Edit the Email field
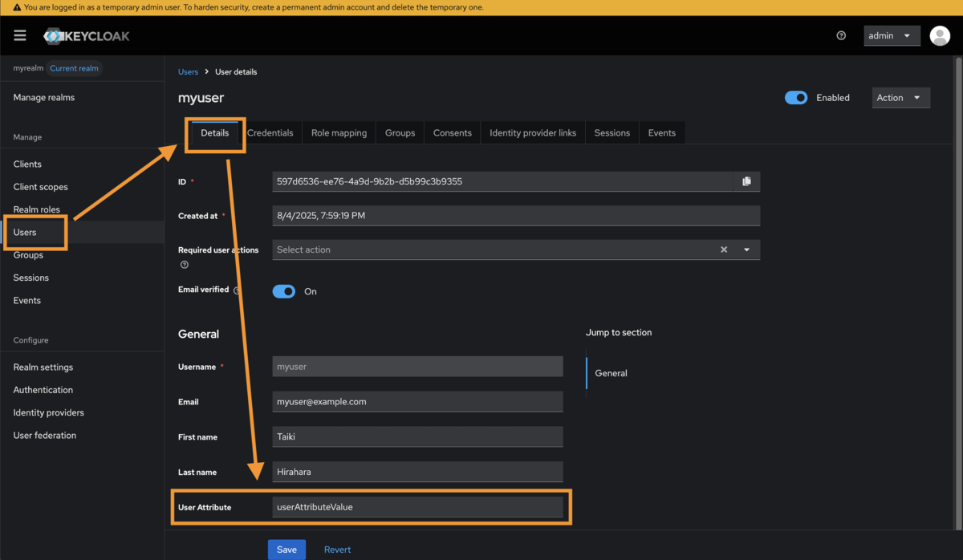 [x=418, y=402]
